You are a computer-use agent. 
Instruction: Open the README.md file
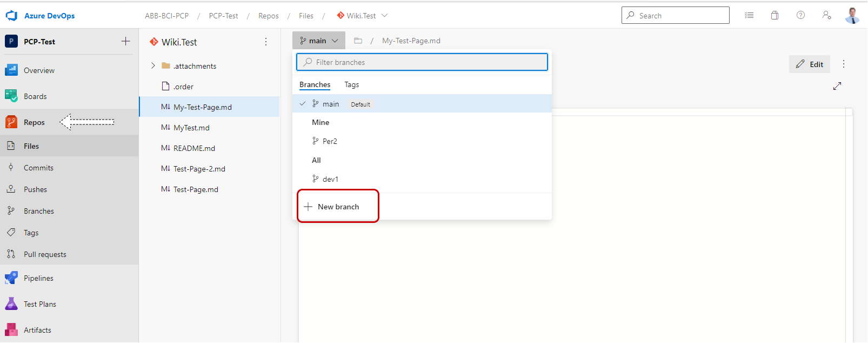209,148
